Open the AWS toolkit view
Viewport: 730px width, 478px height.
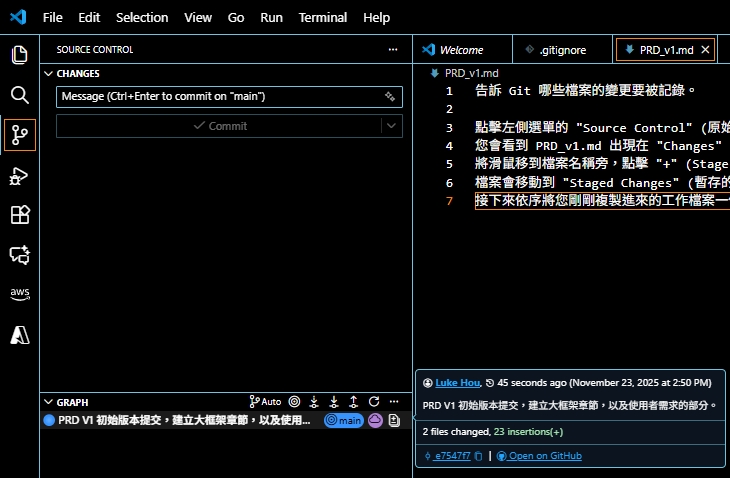point(20,294)
